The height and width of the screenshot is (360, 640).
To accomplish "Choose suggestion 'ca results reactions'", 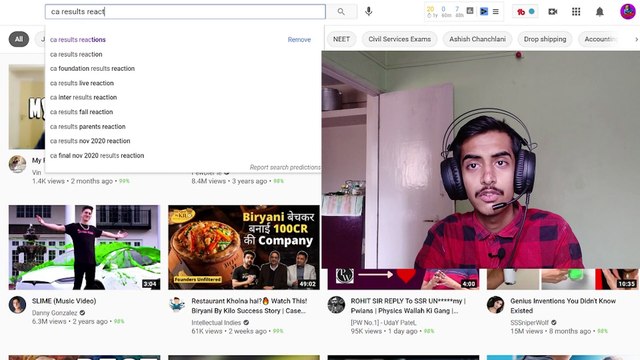I will pyautogui.click(x=78, y=40).
